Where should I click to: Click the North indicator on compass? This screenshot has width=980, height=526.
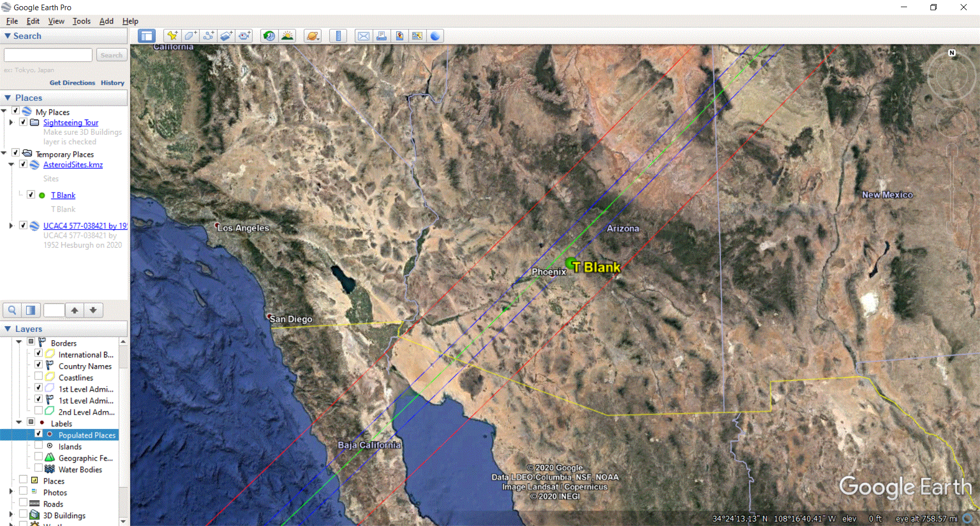(951, 53)
